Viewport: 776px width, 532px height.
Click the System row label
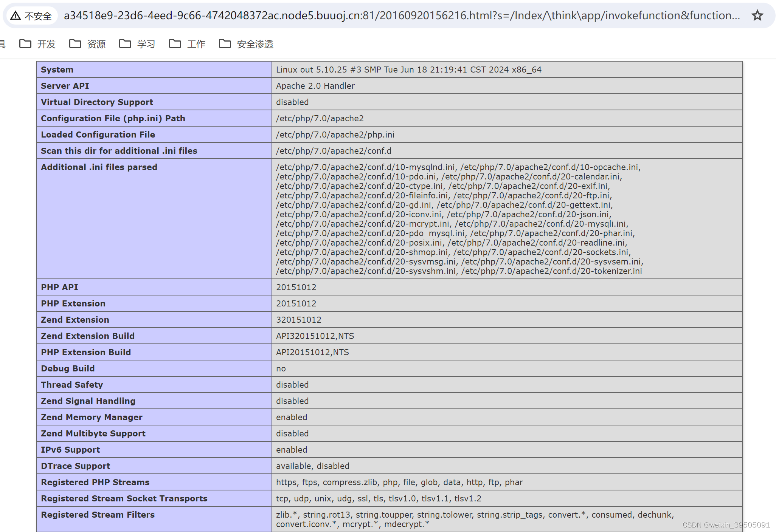point(57,70)
